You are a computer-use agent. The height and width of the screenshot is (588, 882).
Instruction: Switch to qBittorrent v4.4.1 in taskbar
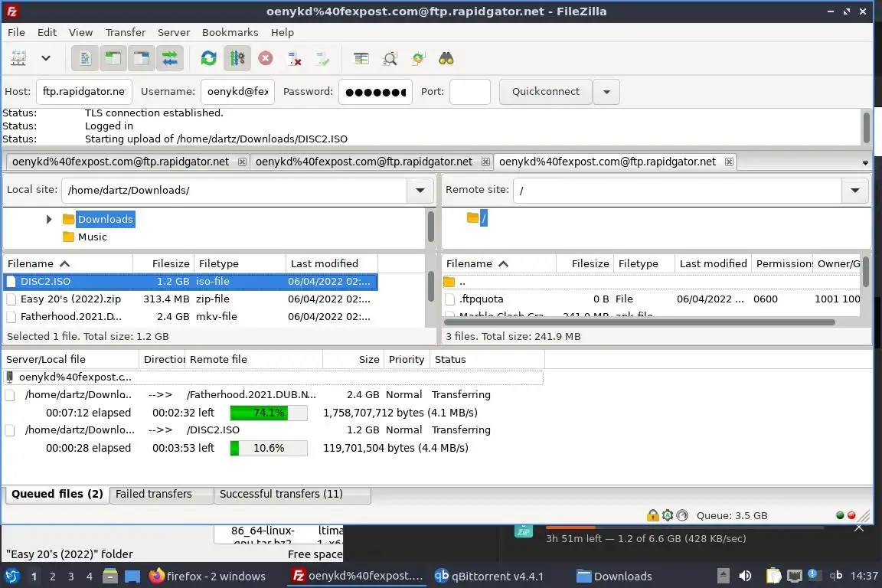[489, 577]
